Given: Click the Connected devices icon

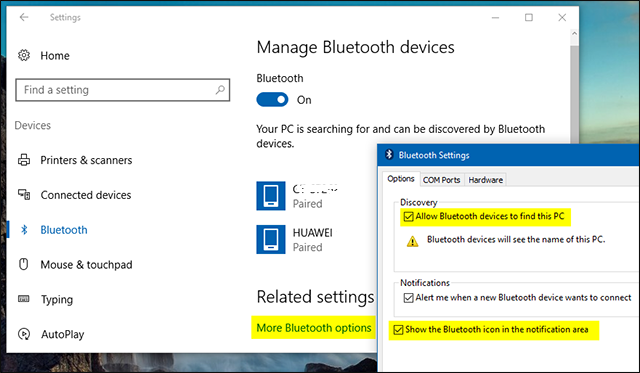Looking at the screenshot, I should [x=24, y=195].
